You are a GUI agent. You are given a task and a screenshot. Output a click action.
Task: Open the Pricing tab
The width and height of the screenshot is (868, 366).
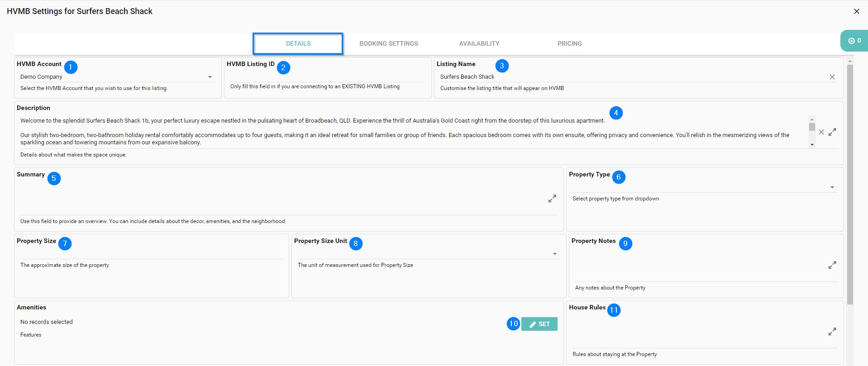coord(569,43)
